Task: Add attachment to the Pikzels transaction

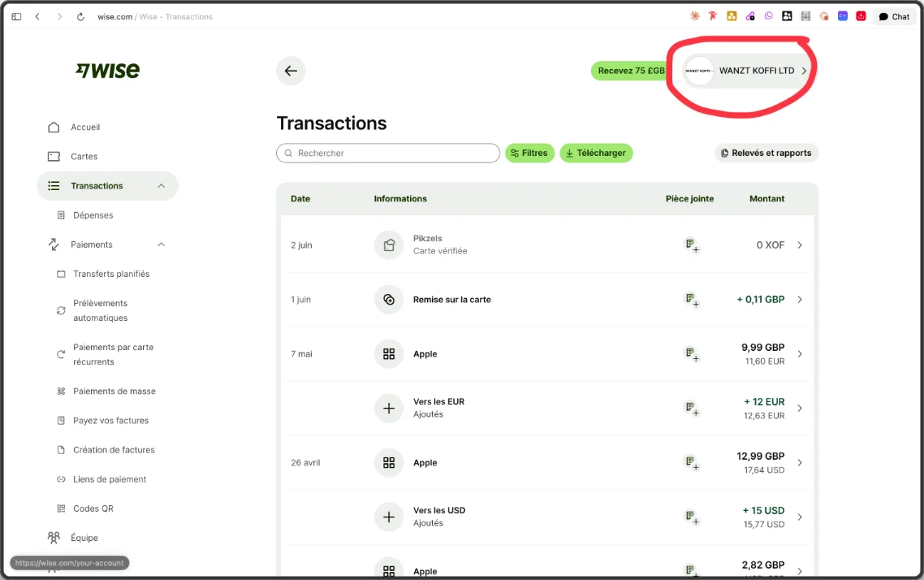Action: coord(691,245)
